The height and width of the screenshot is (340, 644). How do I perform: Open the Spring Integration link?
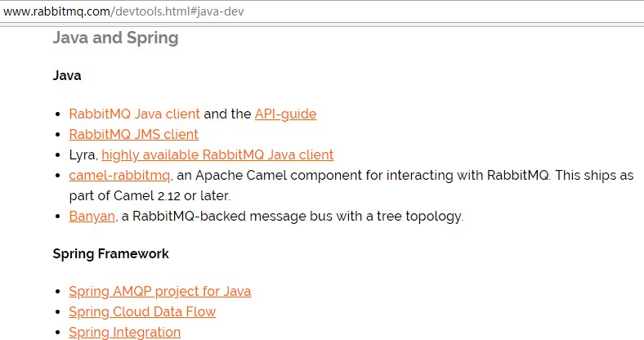(124, 332)
